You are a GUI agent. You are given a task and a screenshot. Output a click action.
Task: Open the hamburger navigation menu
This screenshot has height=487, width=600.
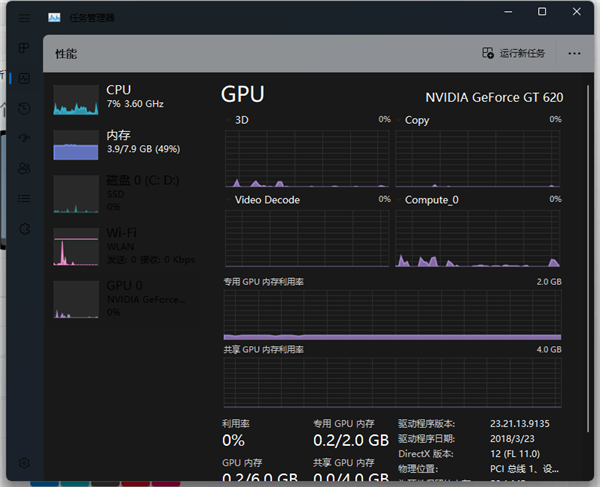point(24,18)
